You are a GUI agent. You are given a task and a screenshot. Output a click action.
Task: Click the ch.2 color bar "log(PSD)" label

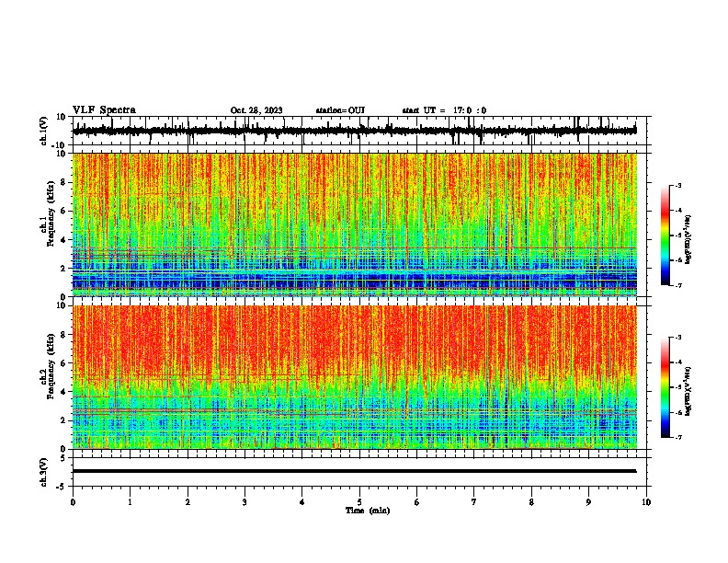(688, 392)
